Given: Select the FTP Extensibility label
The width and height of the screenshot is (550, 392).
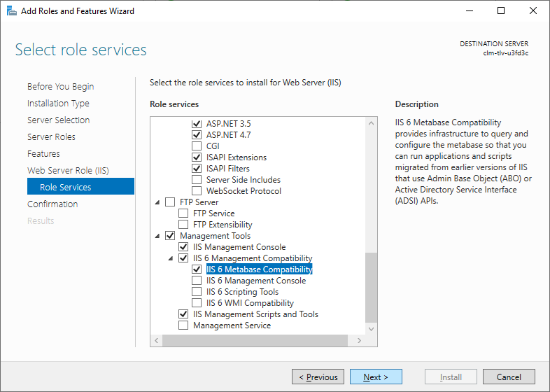Looking at the screenshot, I should [x=223, y=225].
